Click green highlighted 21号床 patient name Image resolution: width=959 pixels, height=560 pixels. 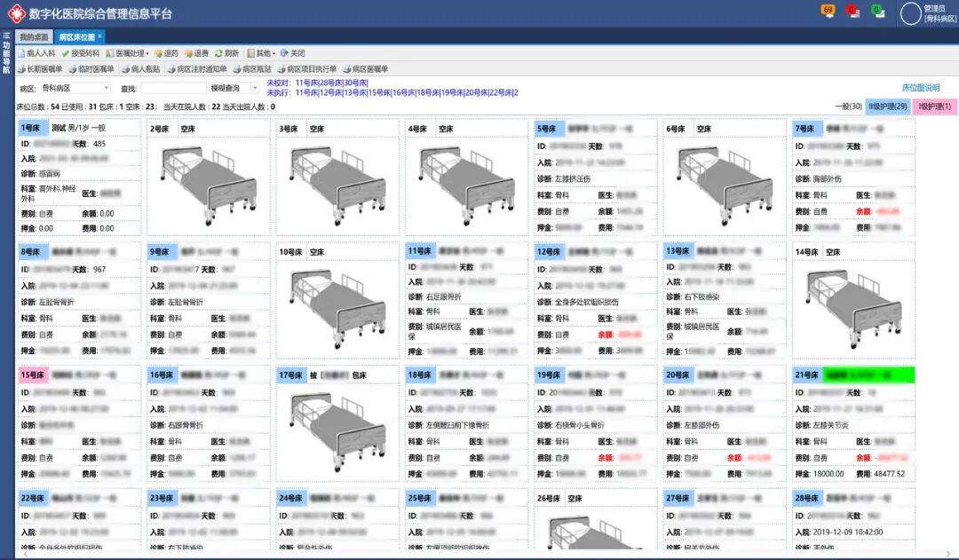point(869,375)
